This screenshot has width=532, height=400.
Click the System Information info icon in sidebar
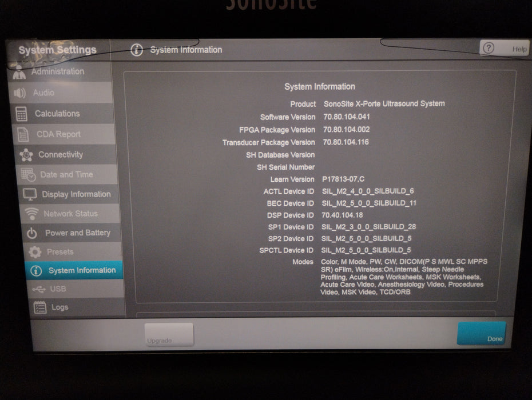(x=36, y=270)
